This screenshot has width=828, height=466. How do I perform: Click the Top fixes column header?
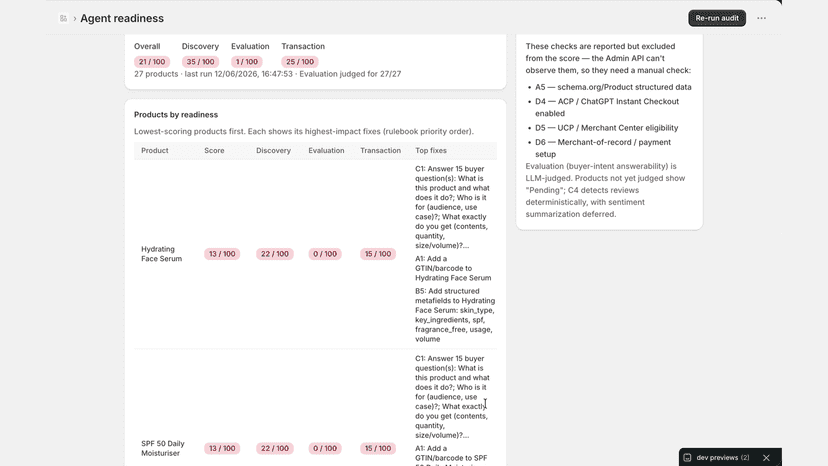(431, 151)
